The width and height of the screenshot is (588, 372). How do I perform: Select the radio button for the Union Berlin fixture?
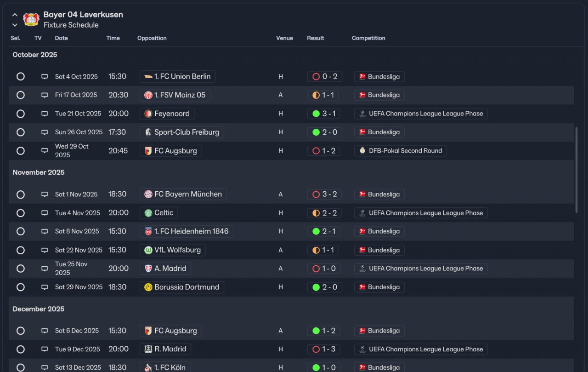click(x=20, y=76)
